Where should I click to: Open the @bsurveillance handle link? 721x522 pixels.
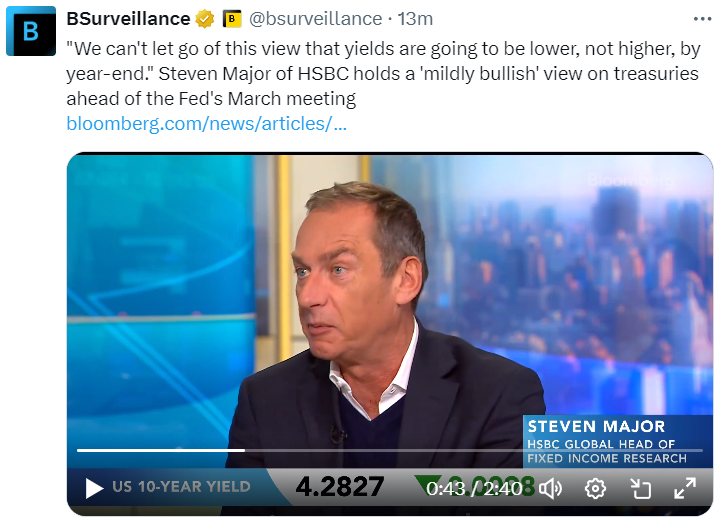coord(315,18)
